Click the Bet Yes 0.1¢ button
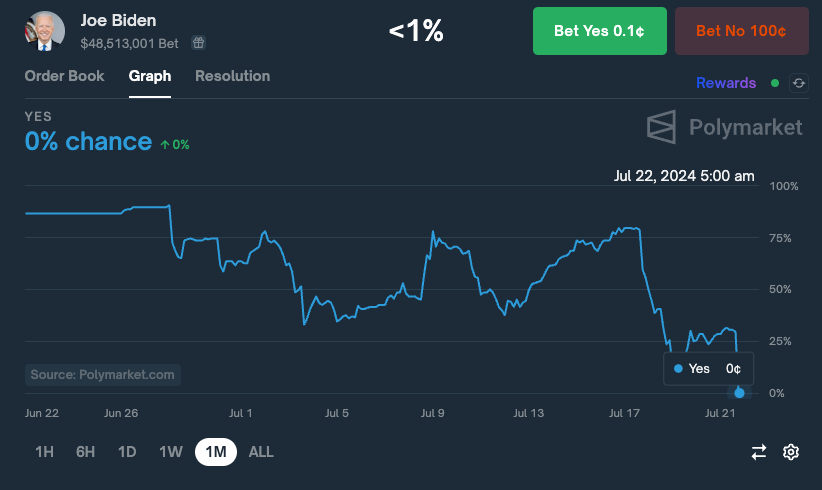 coord(600,31)
